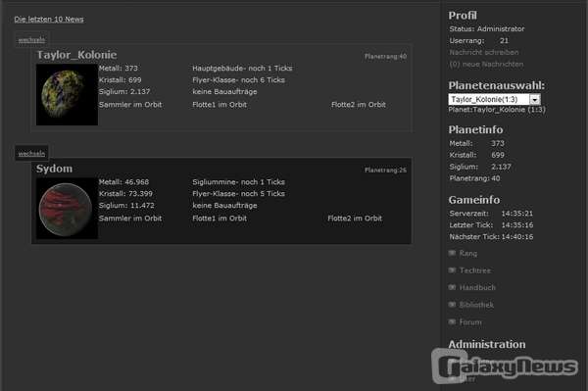588x391 pixels.
Task: Select Flotte2 im Orbit for Taylor_Kolonie
Action: (359, 105)
